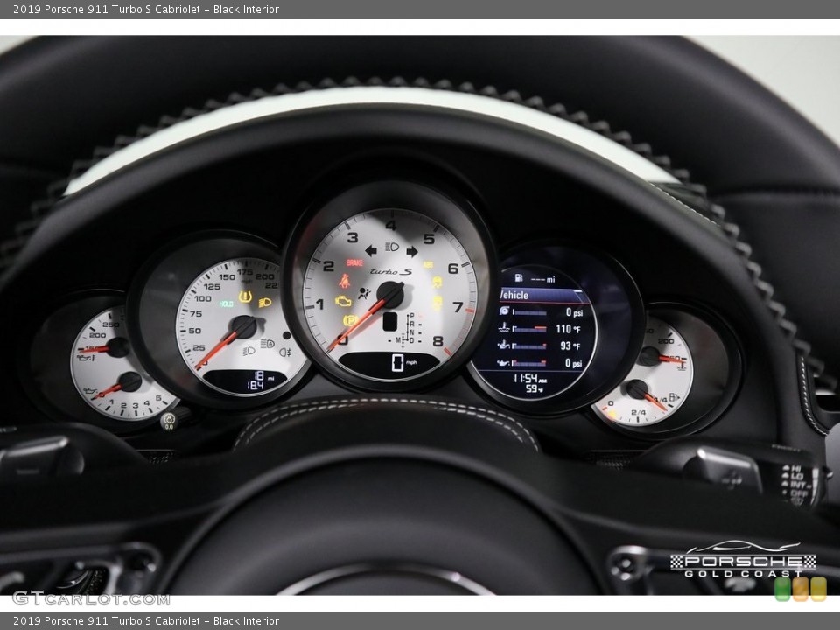Click the 100 mark on the speedometer
The height and width of the screenshot is (630, 840).
click(203, 298)
